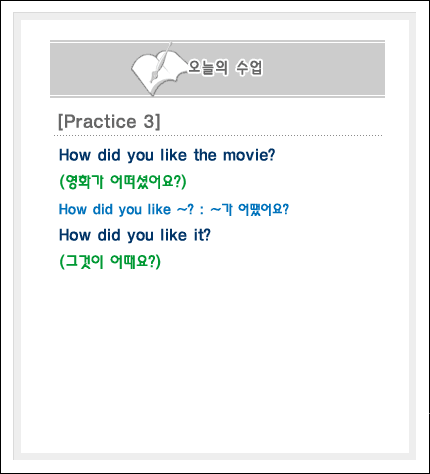Click the gray header banner area
The image size is (430, 474).
[x=217, y=69]
